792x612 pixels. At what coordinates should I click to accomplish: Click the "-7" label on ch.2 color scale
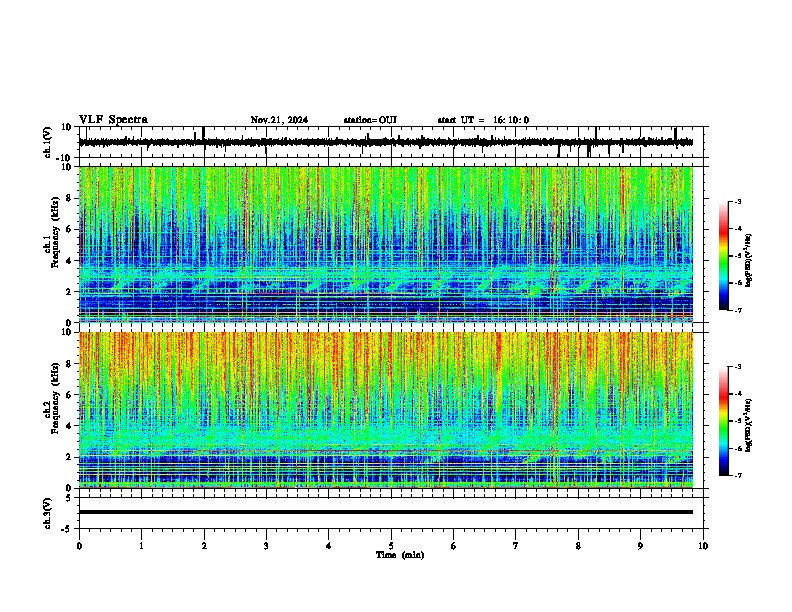[737, 475]
